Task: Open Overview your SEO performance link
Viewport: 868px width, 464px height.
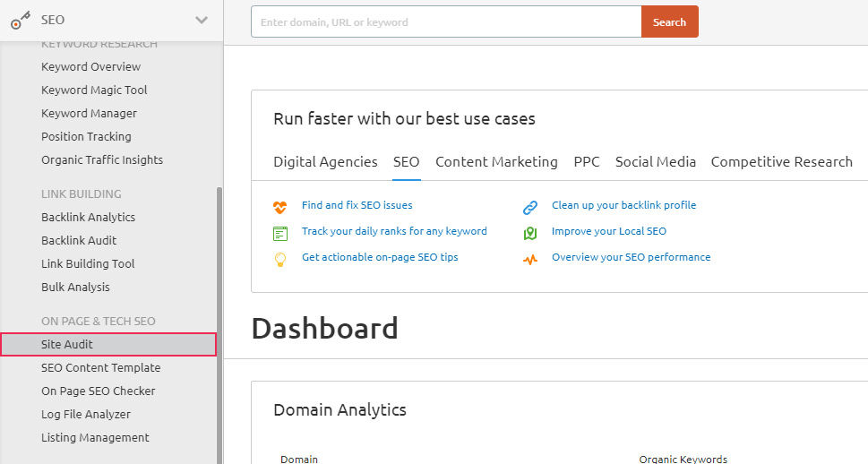Action: coord(632,257)
